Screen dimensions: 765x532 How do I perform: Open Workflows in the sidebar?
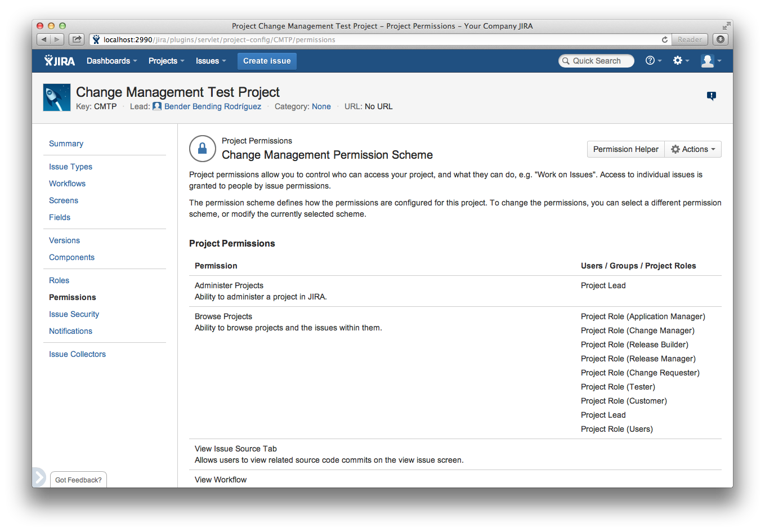pyautogui.click(x=67, y=184)
